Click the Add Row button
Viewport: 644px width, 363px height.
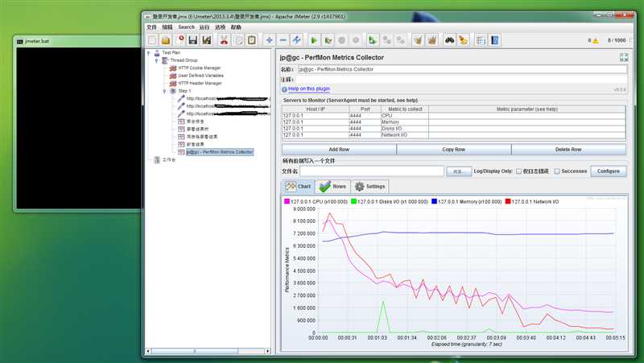339,150
